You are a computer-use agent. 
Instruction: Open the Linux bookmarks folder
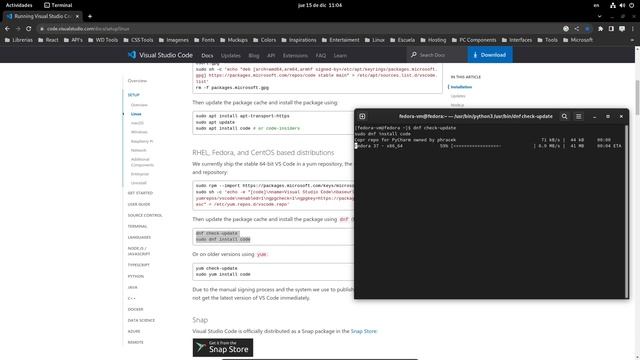tap(375, 40)
